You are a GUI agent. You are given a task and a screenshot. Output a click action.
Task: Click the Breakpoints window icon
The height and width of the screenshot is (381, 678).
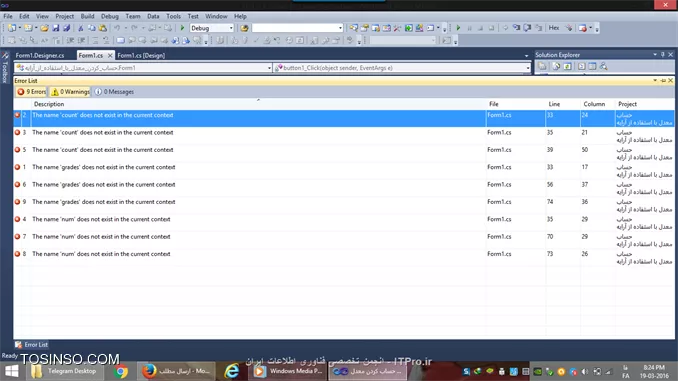(582, 28)
